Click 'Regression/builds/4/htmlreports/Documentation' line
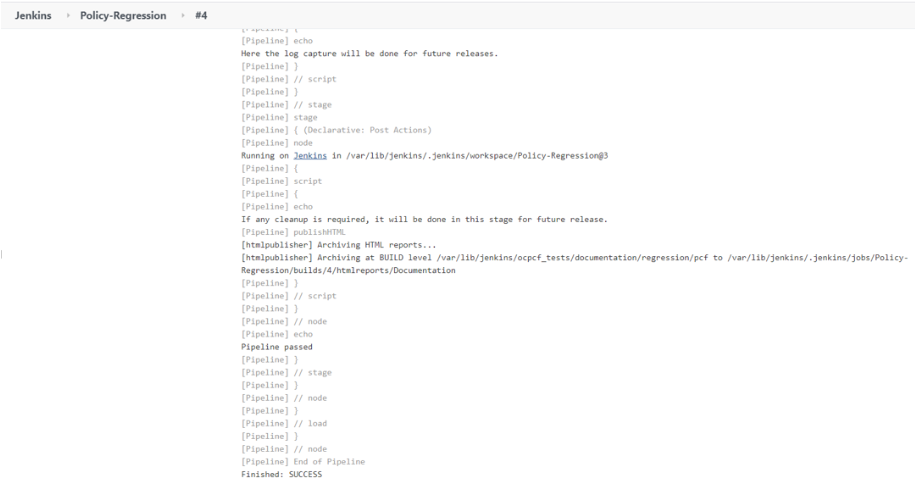This screenshot has height=488, width=915. [348, 271]
